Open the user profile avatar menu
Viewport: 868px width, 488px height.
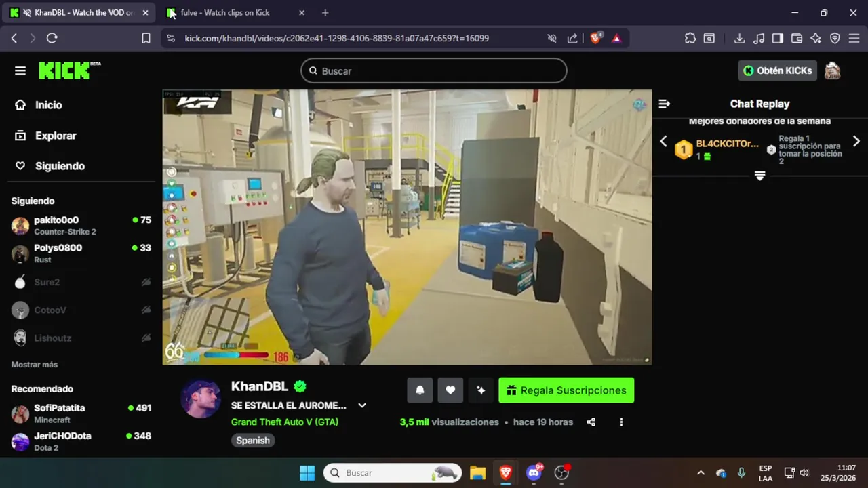[x=833, y=70]
